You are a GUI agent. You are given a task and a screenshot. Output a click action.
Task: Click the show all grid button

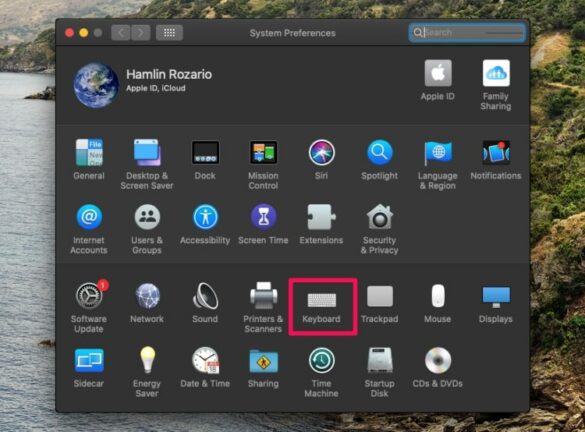(x=169, y=33)
